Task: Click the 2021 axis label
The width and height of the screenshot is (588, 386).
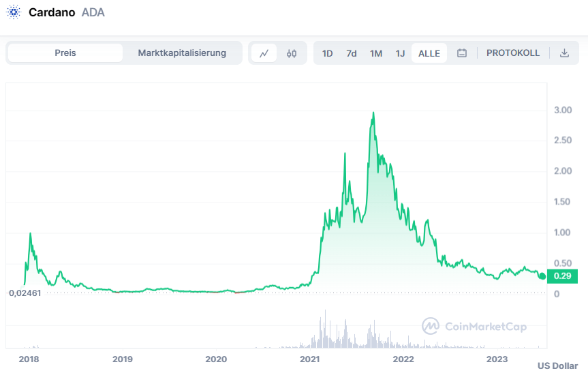Action: click(310, 359)
